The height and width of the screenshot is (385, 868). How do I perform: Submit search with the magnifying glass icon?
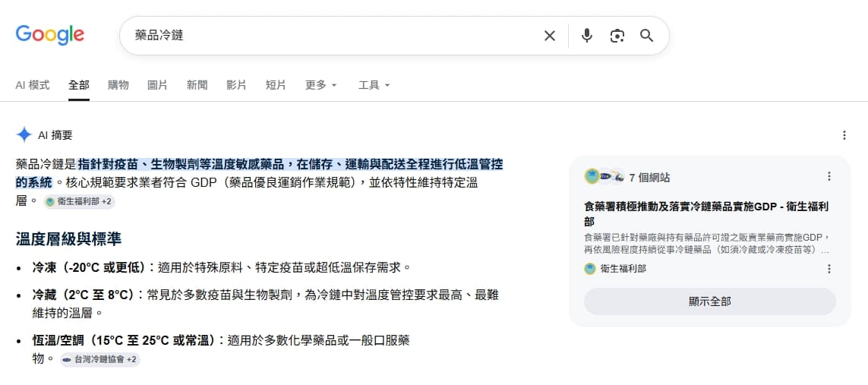[x=646, y=36]
